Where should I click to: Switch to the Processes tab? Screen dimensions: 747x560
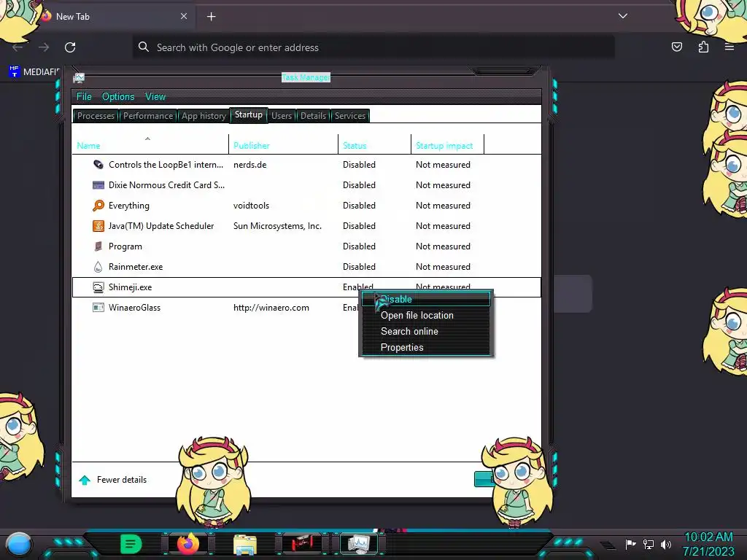(96, 116)
